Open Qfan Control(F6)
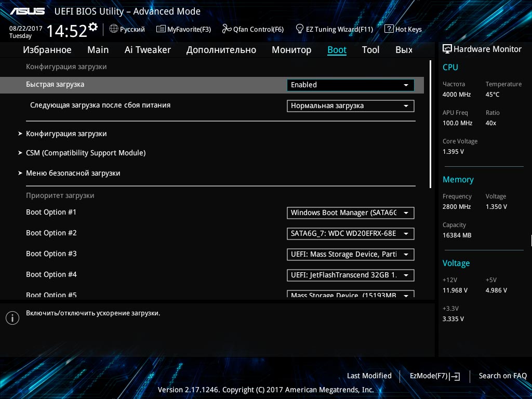This screenshot has width=532, height=399. point(253,29)
